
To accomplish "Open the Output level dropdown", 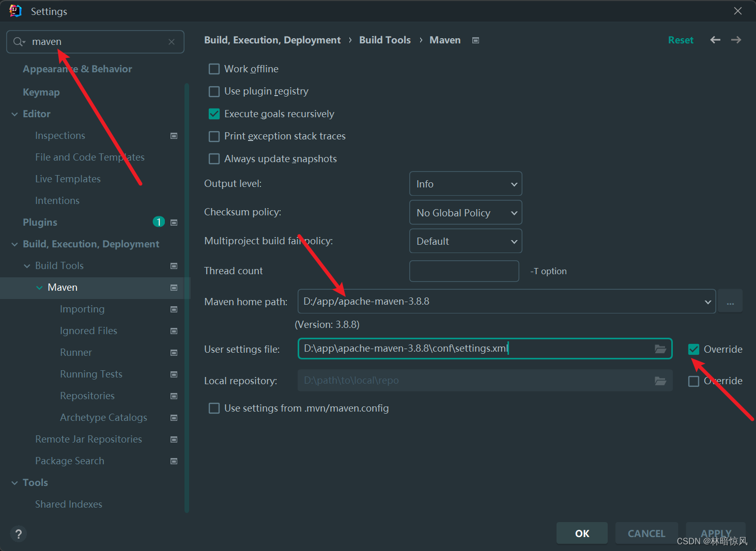I will coord(466,184).
